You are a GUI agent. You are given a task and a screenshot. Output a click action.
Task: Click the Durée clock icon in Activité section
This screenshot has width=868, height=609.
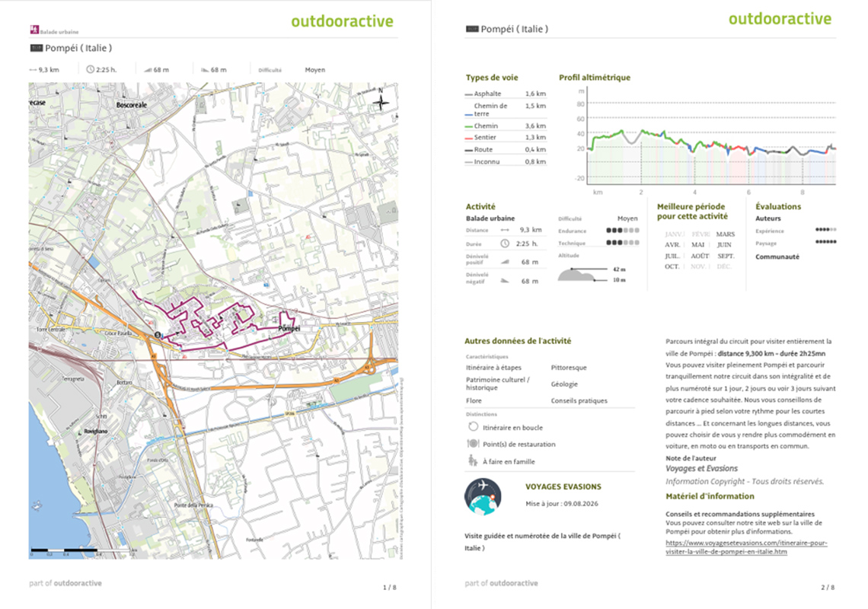coord(504,244)
